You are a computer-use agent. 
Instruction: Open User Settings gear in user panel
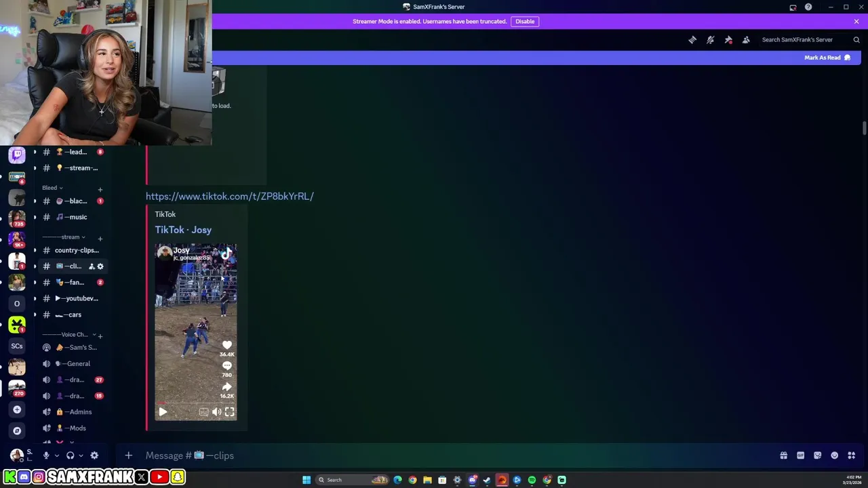[94, 455]
